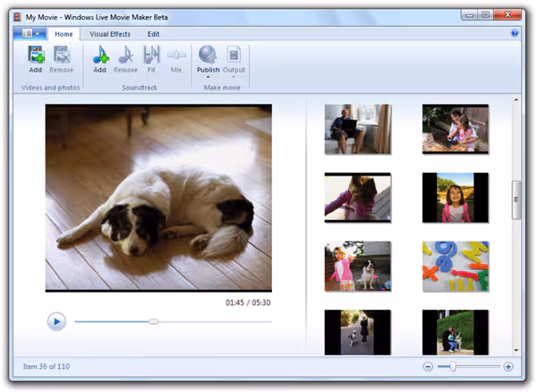Click the thumbnail zoom slider handle
The height and width of the screenshot is (392, 537).
point(453,367)
